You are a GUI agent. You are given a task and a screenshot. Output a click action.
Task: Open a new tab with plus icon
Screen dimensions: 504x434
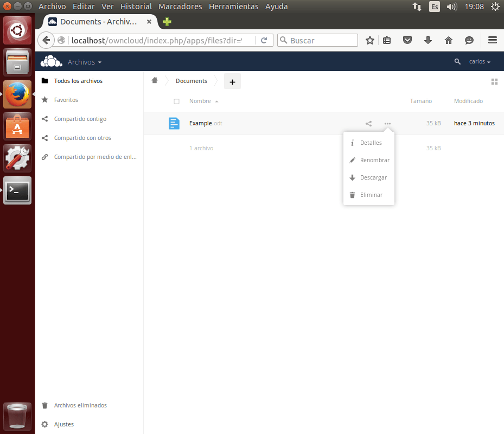167,22
